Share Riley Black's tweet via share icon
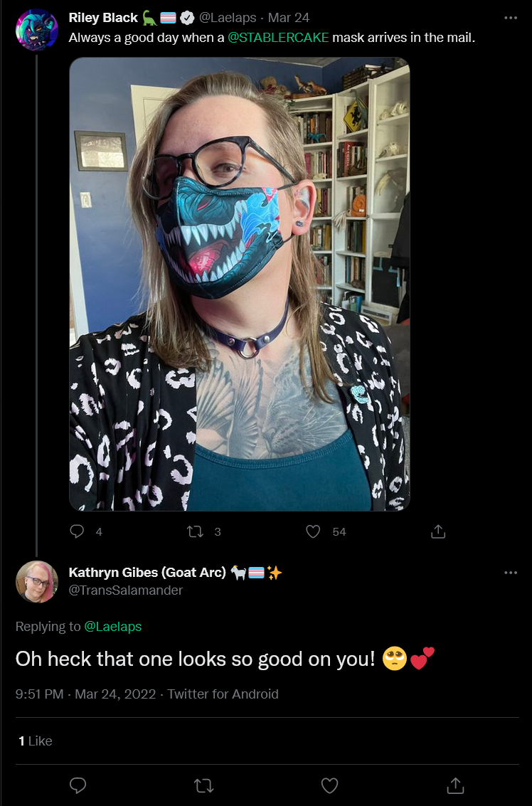The width and height of the screenshot is (532, 806). coord(438,531)
